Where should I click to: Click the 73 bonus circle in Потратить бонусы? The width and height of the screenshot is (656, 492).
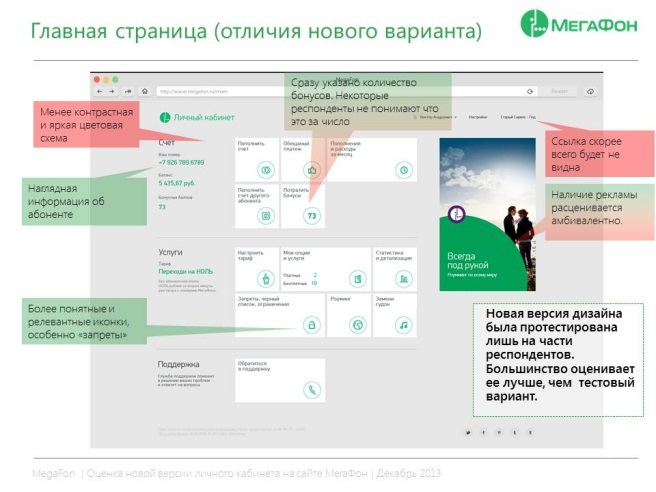(x=312, y=216)
